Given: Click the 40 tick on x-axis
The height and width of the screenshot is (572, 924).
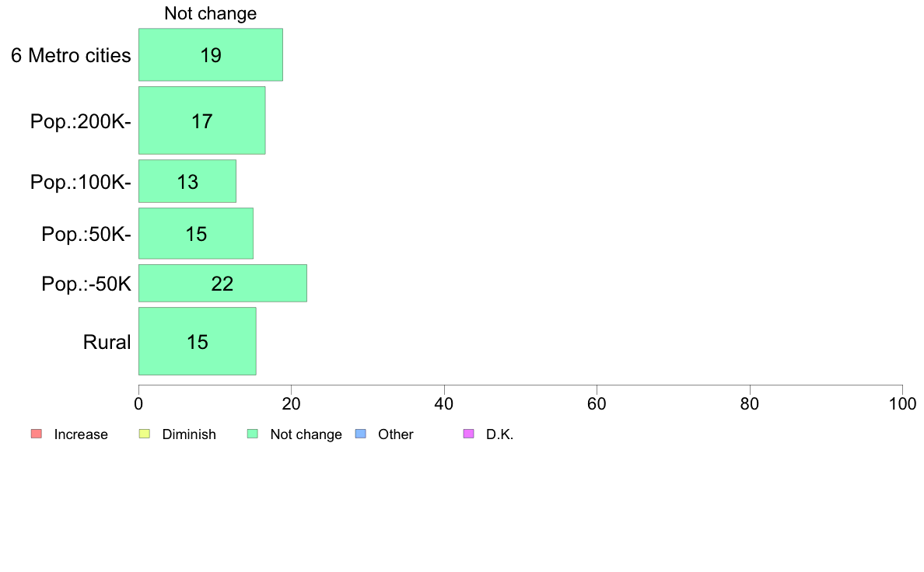Looking at the screenshot, I should (444, 403).
